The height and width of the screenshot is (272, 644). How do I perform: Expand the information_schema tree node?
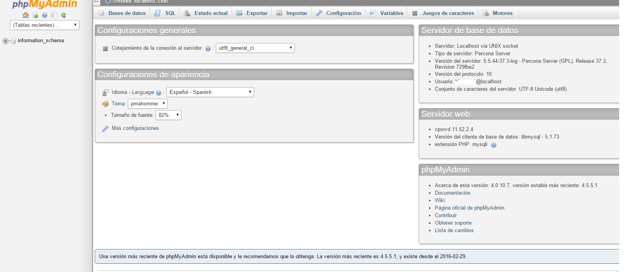click(6, 41)
